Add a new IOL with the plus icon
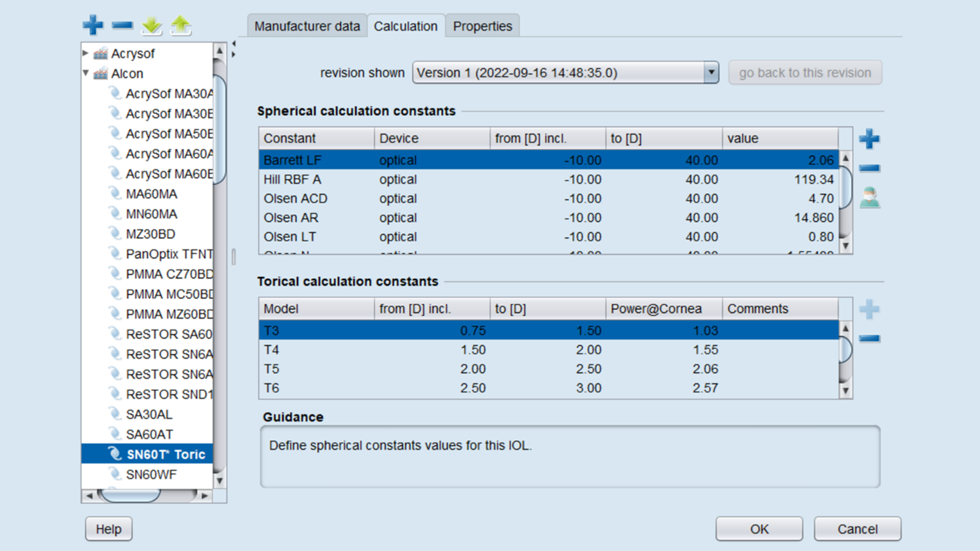980x551 pixels. click(93, 25)
